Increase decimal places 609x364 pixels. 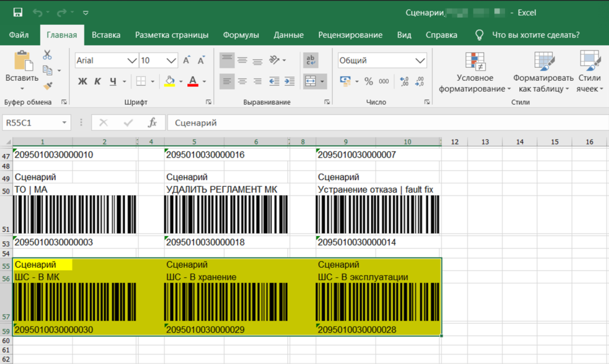click(404, 81)
